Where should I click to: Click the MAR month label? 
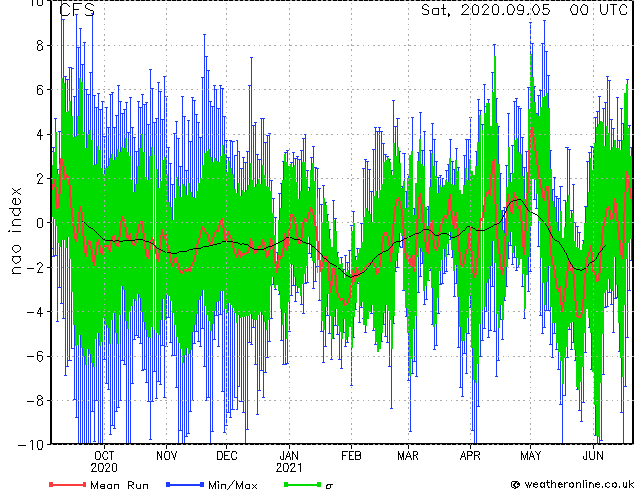[408, 456]
